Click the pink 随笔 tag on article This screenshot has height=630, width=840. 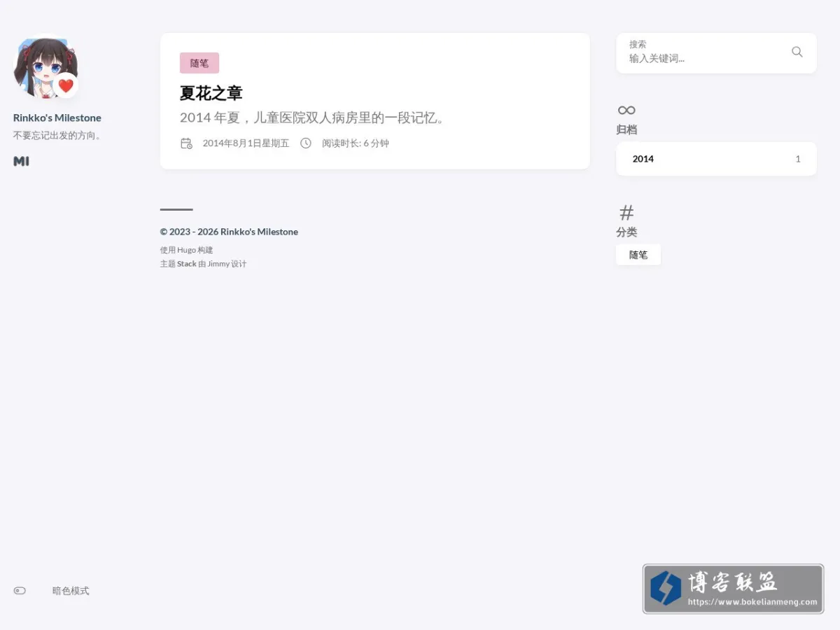point(199,63)
